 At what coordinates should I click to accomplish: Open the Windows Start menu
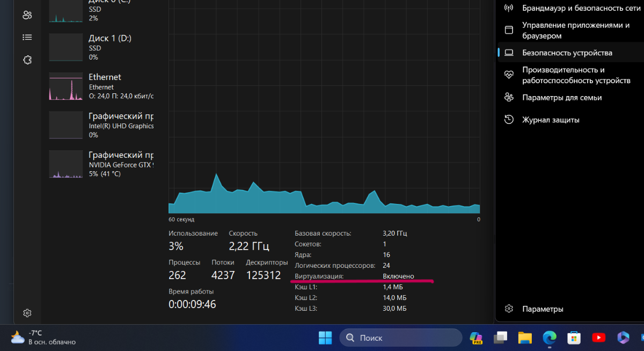point(325,338)
